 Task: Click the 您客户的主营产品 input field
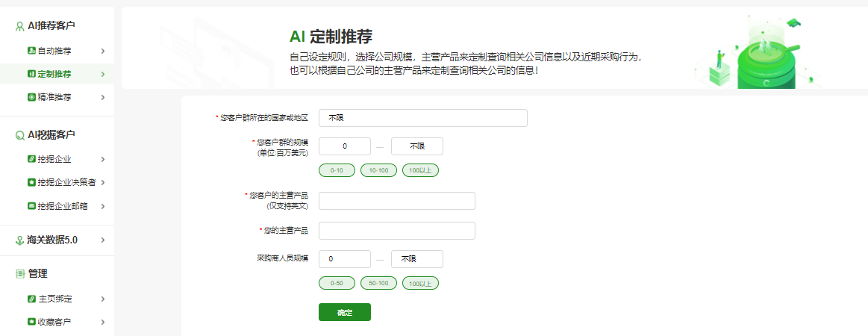pos(396,201)
